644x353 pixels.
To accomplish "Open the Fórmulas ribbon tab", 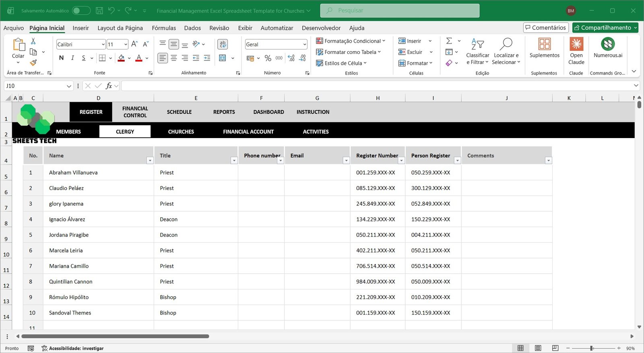I will (x=164, y=28).
